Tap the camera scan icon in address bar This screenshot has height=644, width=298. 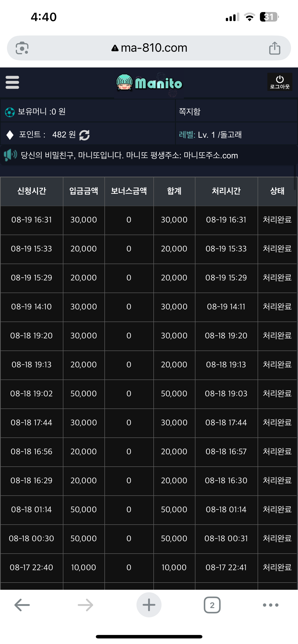pyautogui.click(x=22, y=48)
